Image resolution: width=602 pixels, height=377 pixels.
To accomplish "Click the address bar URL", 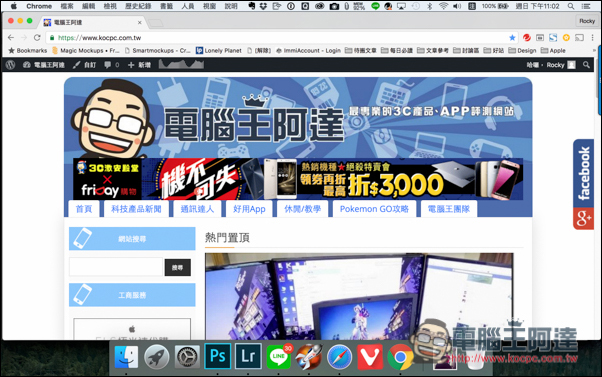I will [x=99, y=38].
